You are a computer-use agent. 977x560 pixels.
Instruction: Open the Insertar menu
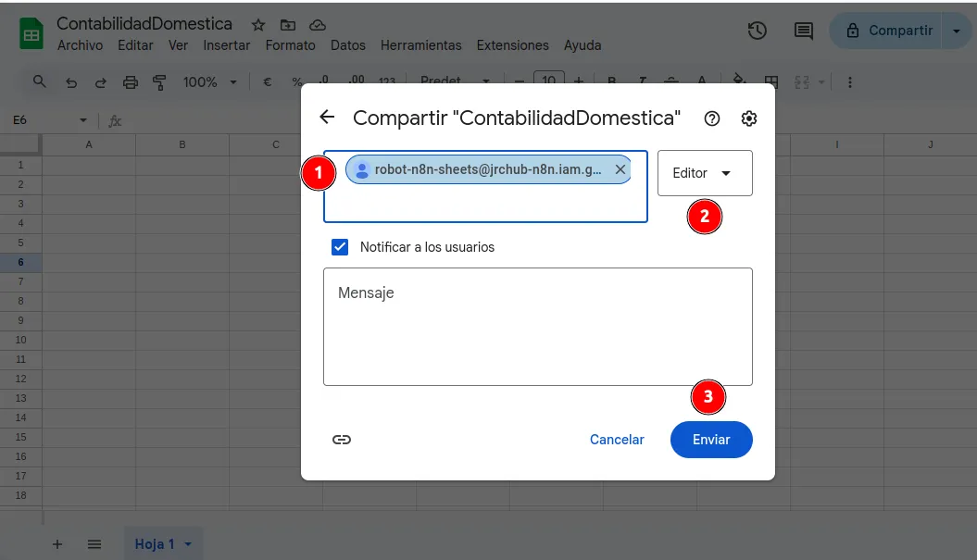[226, 45]
